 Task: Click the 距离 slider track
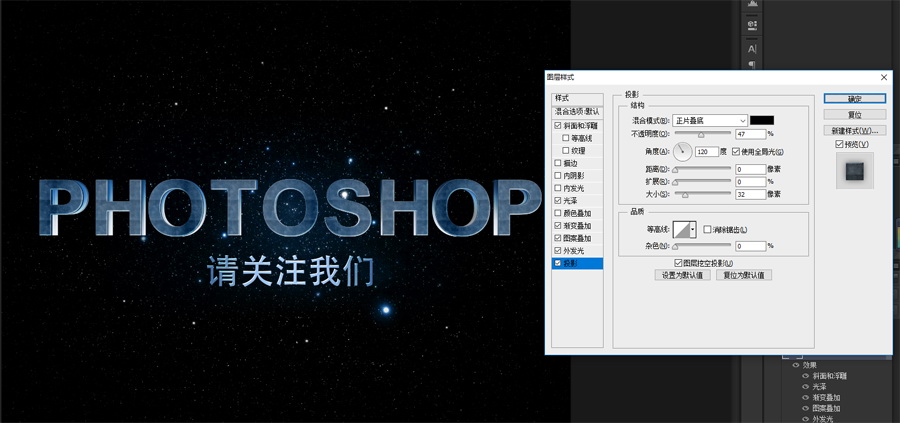[702, 169]
